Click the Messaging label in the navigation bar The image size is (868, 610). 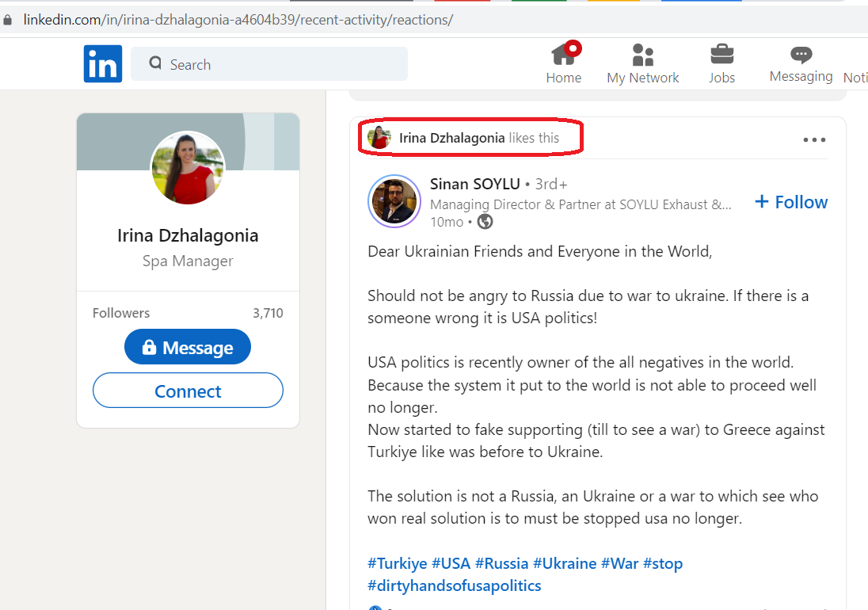[801, 76]
